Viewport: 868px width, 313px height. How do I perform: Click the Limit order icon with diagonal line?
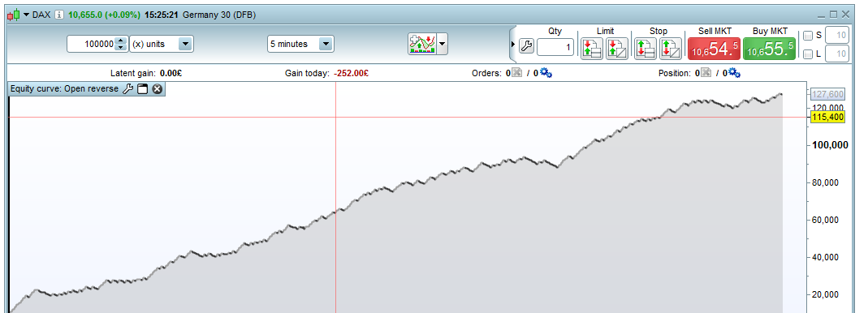pyautogui.click(x=616, y=49)
